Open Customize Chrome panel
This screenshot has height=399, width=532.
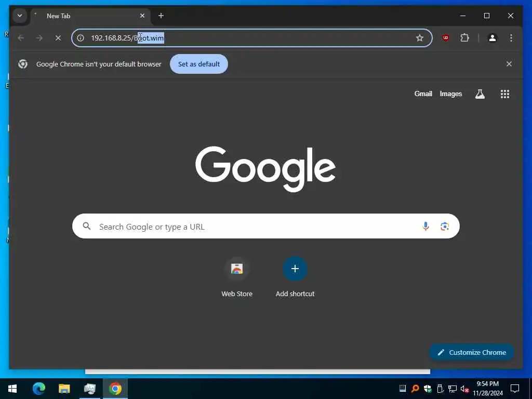472,352
